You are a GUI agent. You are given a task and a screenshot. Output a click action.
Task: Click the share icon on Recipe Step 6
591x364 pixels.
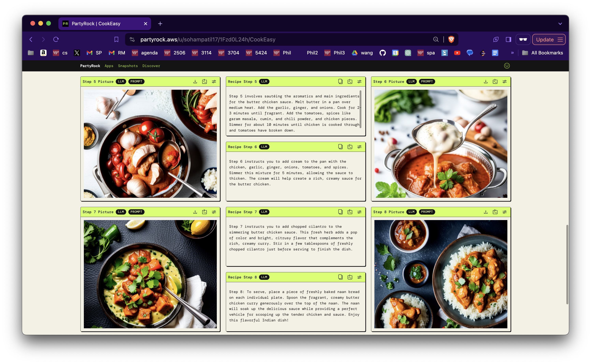pos(350,147)
